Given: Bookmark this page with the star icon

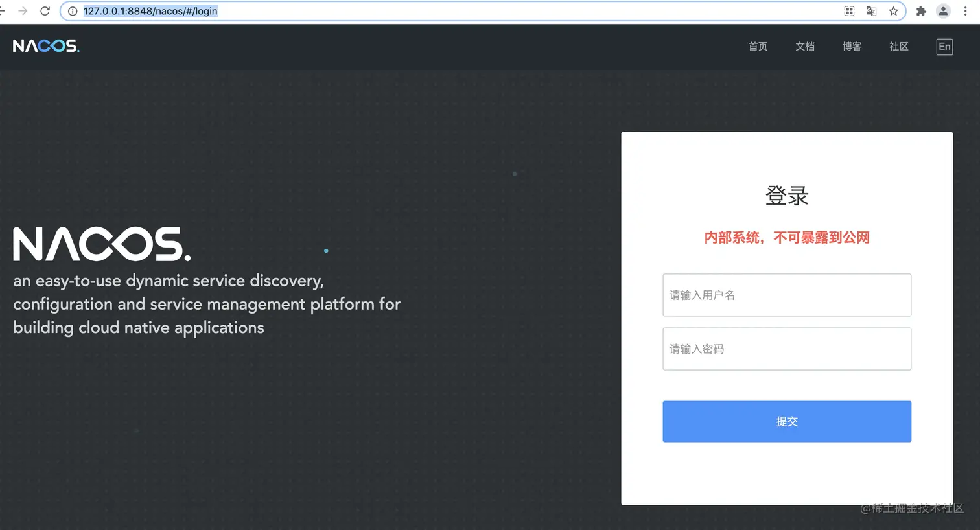Looking at the screenshot, I should pos(894,11).
